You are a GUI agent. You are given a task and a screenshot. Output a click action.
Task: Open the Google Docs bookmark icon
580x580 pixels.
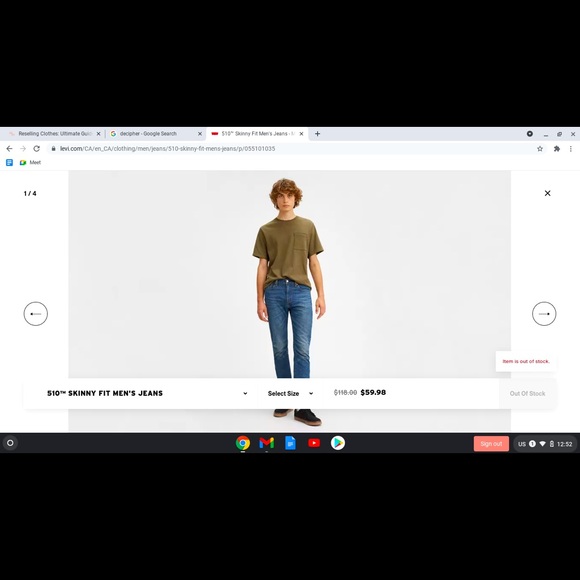pos(9,162)
